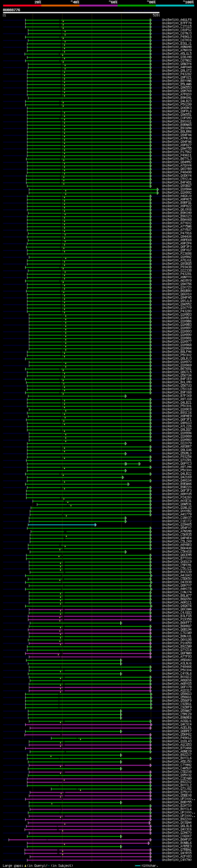This screenshot has height=868, width=197.
Task: Select hit label UniRef100_P50299
Action: pyautogui.click(x=176, y=104)
